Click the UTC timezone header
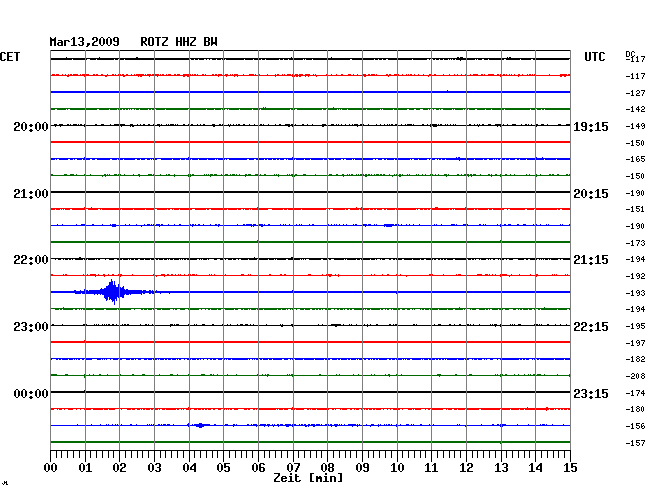Screen dimensions: 650x494 pos(594,57)
